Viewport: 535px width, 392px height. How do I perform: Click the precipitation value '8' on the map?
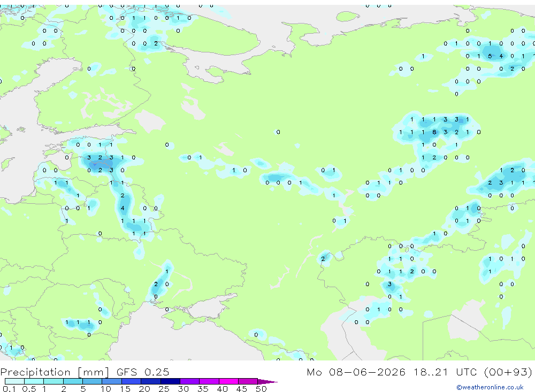(434, 132)
